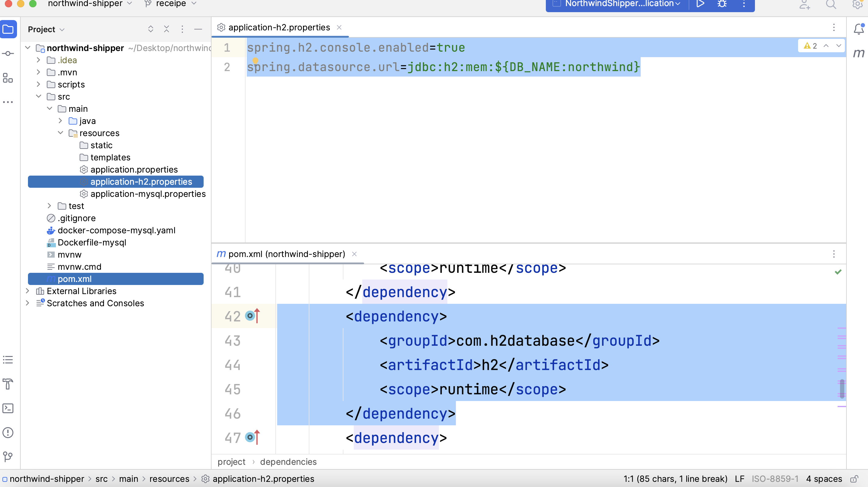Close application-h2.properties tab
This screenshot has width=868, height=487.
click(x=339, y=27)
